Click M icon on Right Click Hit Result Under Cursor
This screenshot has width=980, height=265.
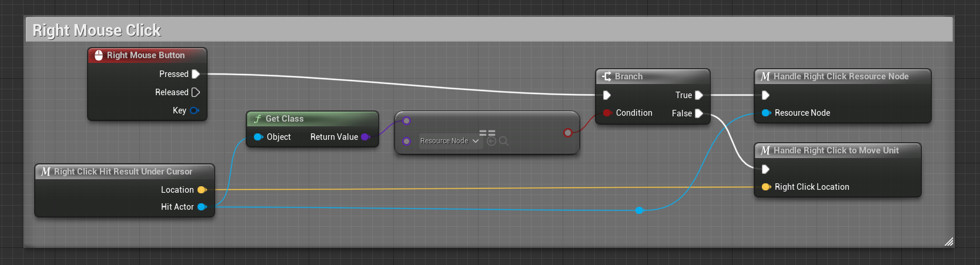pyautogui.click(x=46, y=172)
